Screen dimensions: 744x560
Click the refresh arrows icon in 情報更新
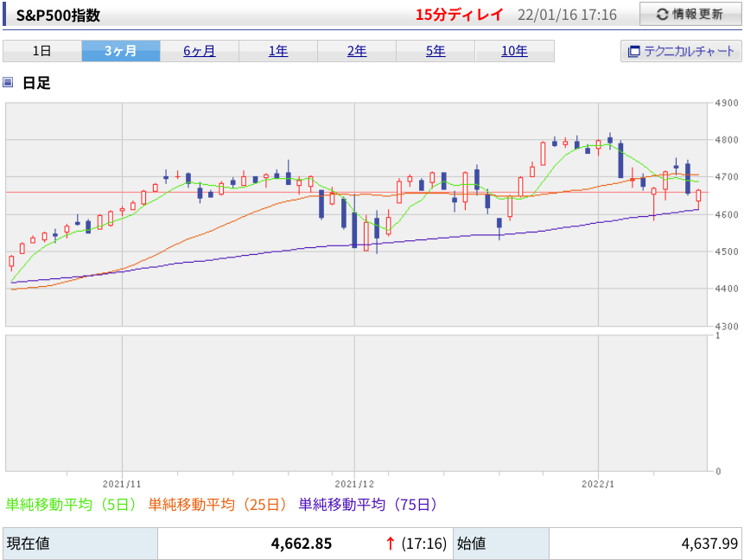(663, 15)
